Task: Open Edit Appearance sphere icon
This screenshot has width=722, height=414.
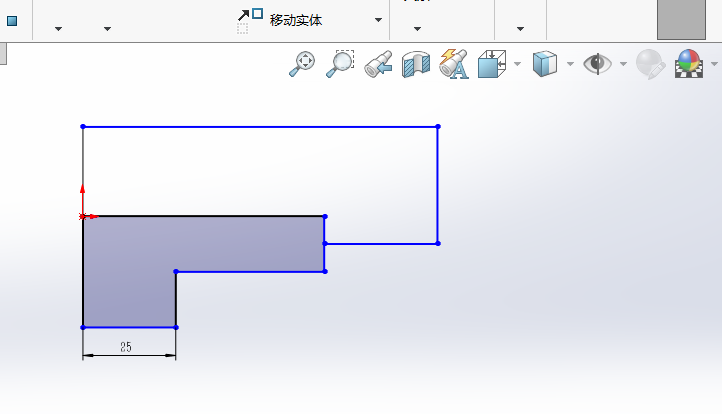Action: click(x=650, y=64)
